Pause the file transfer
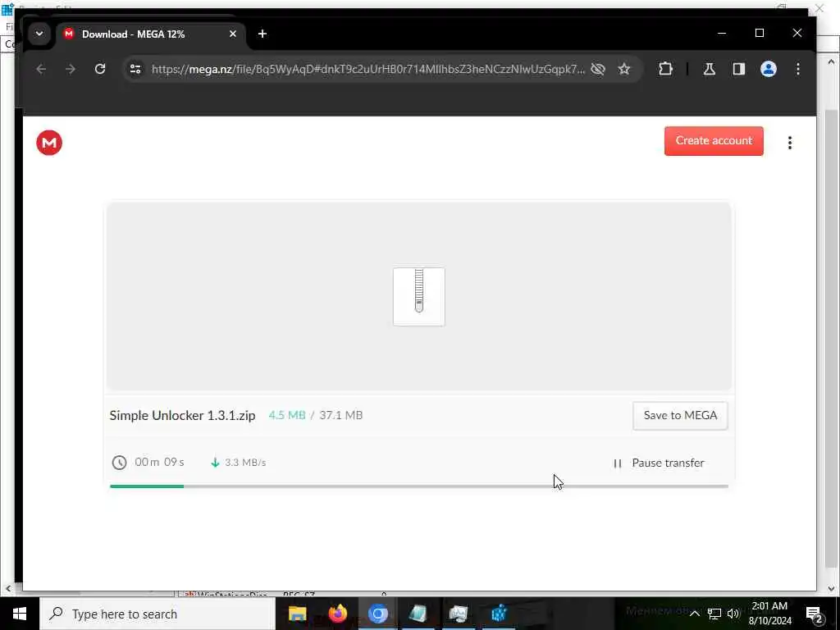840x630 pixels. click(x=659, y=463)
